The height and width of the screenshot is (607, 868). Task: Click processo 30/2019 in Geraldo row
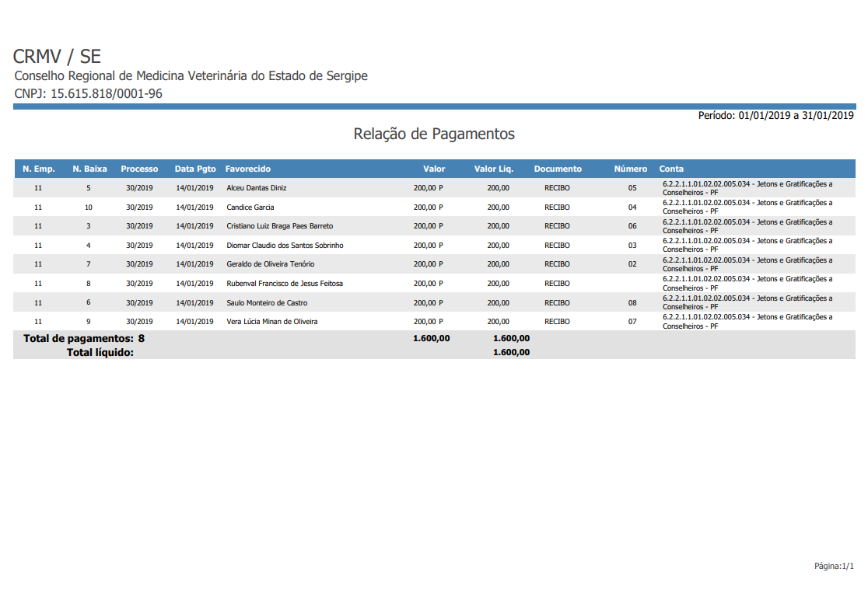click(139, 264)
